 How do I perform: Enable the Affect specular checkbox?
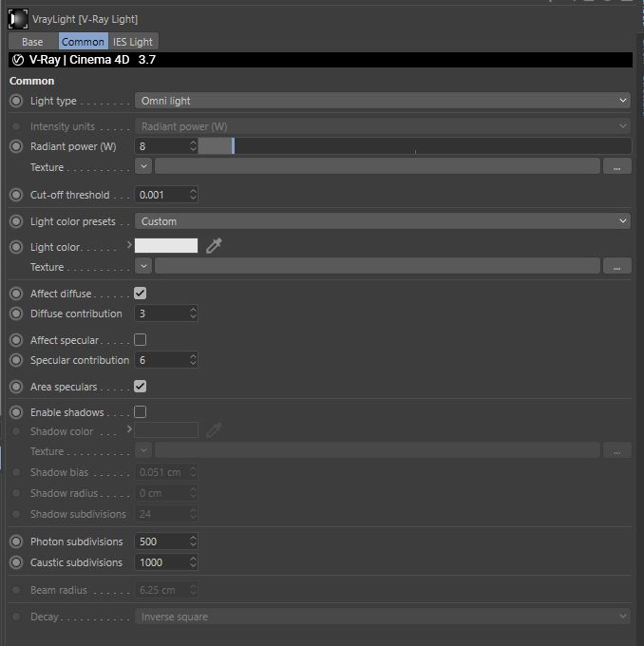pos(140,340)
